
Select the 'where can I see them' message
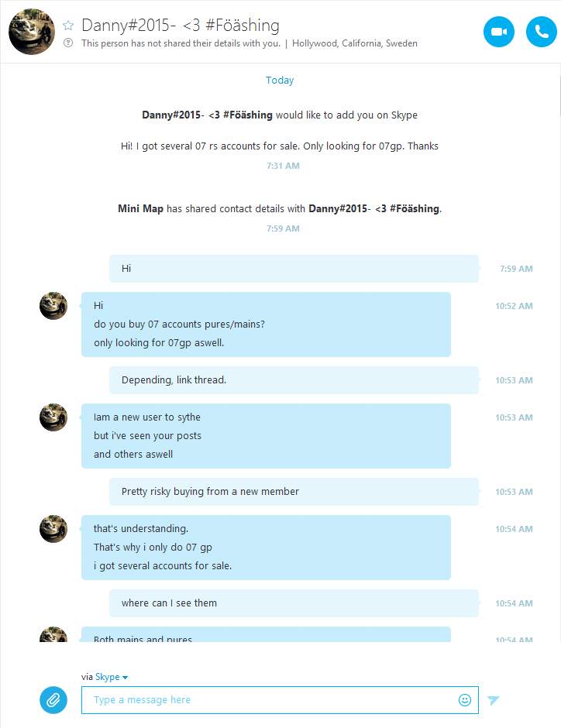tap(294, 603)
